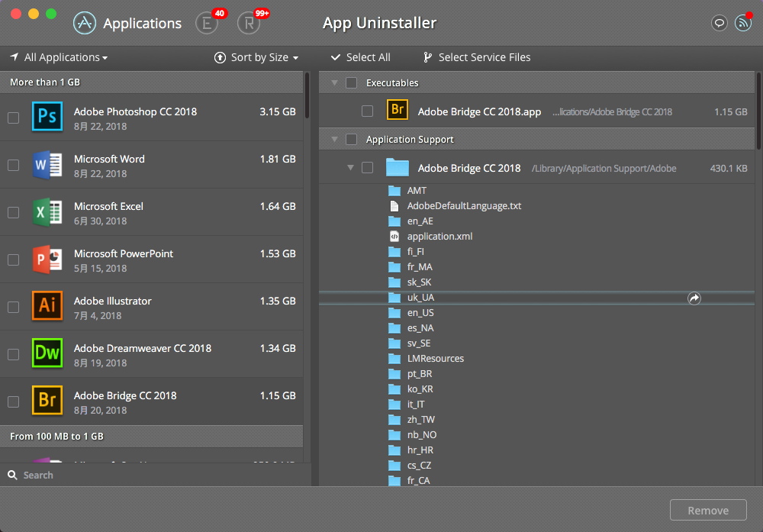The image size is (763, 532).
Task: Click the pt_BR folder icon
Action: coord(394,374)
